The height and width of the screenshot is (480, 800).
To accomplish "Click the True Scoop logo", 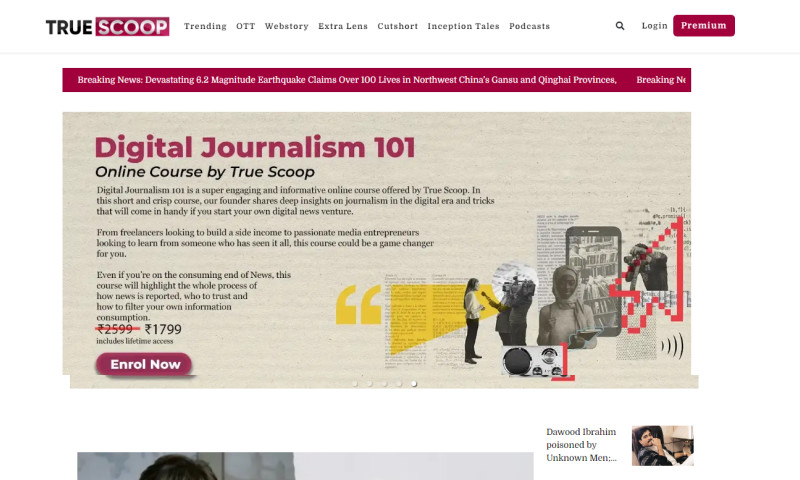I will tap(107, 26).
